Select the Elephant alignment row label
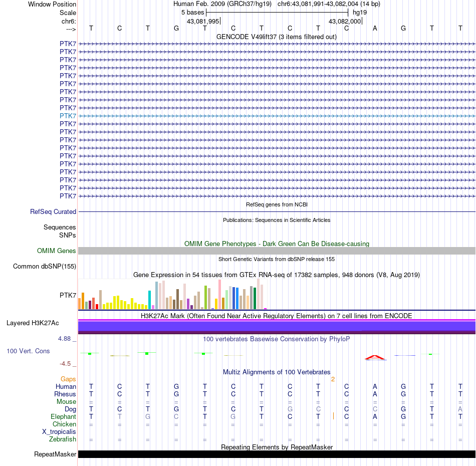Screen dimensions: 476x466 [64, 416]
